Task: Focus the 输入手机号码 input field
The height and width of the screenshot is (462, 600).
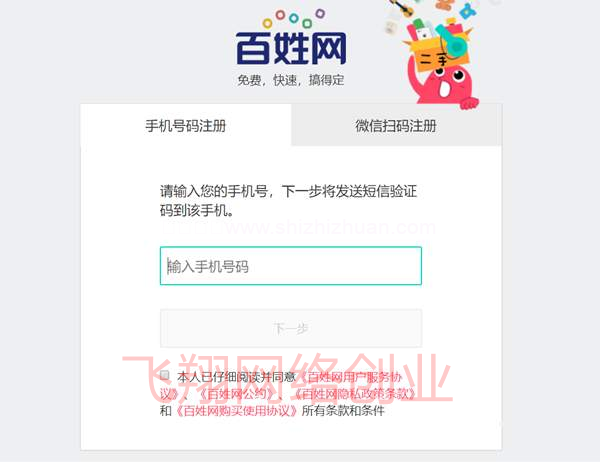Action: click(291, 266)
